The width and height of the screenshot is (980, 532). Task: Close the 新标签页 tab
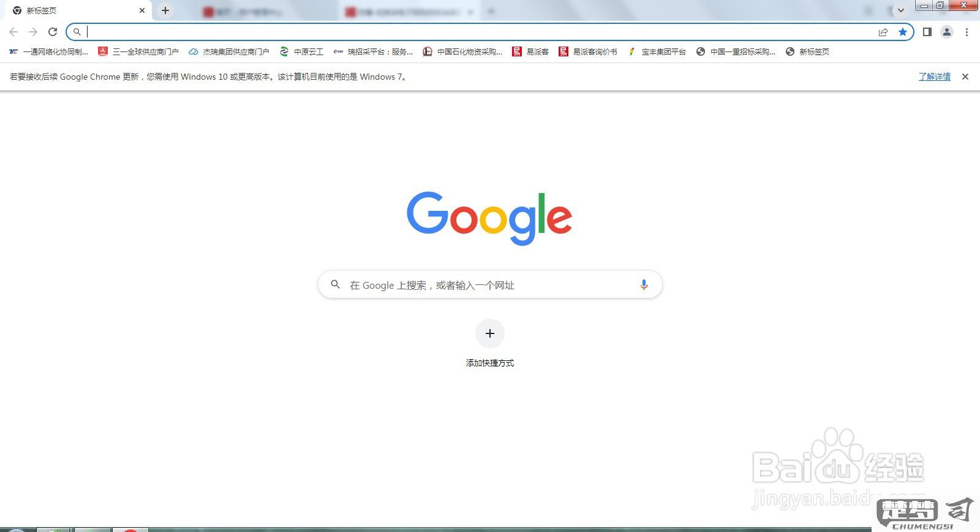[142, 10]
